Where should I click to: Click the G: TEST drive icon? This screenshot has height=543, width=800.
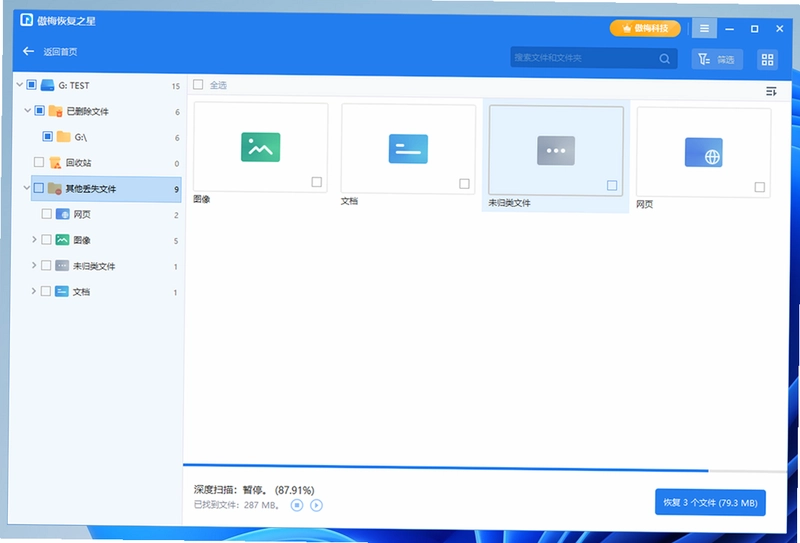click(x=47, y=85)
